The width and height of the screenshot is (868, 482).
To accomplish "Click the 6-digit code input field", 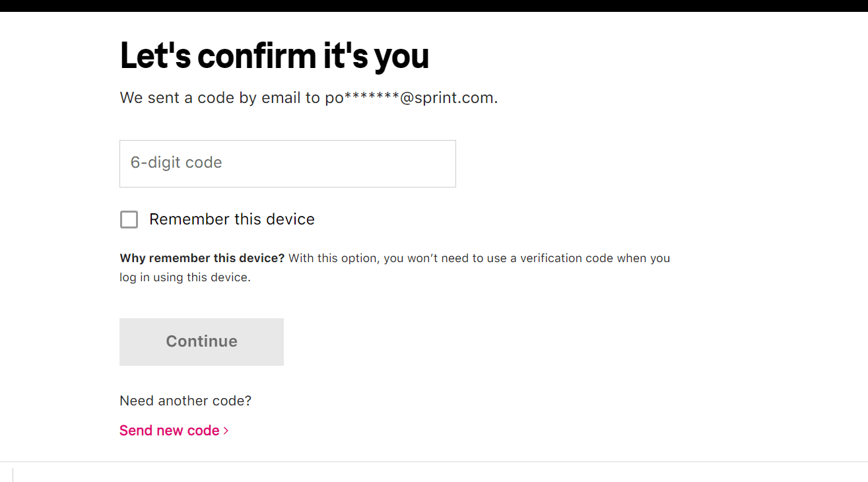I will click(287, 163).
